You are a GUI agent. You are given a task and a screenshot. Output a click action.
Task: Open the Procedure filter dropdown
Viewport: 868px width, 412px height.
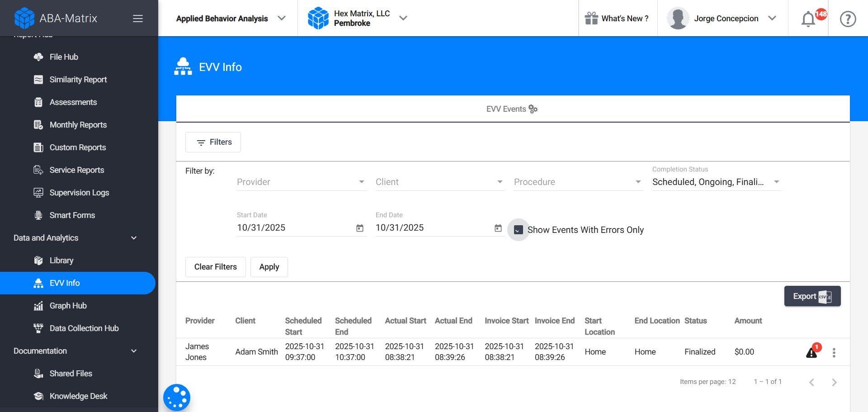pos(578,182)
